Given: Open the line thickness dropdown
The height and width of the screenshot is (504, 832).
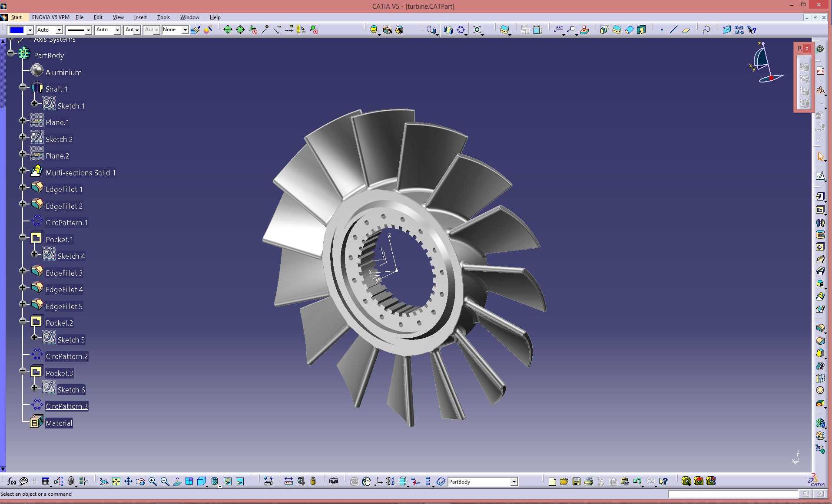Looking at the screenshot, I should click(88, 30).
